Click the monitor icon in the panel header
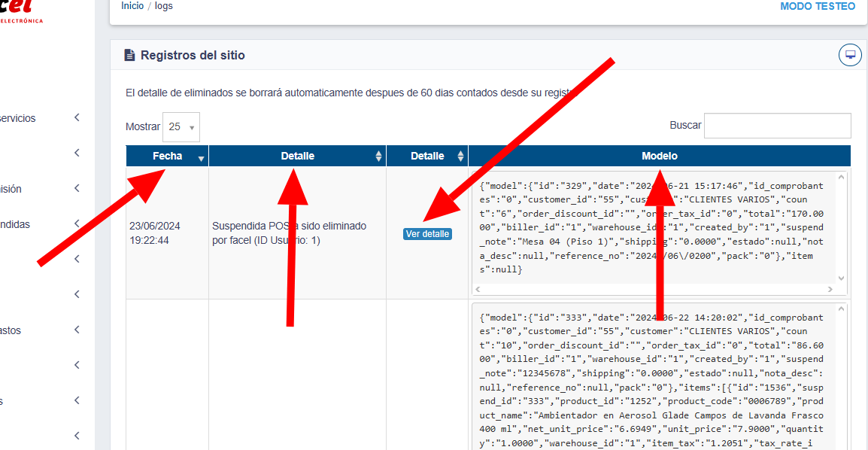The height and width of the screenshot is (450, 868). [x=850, y=55]
